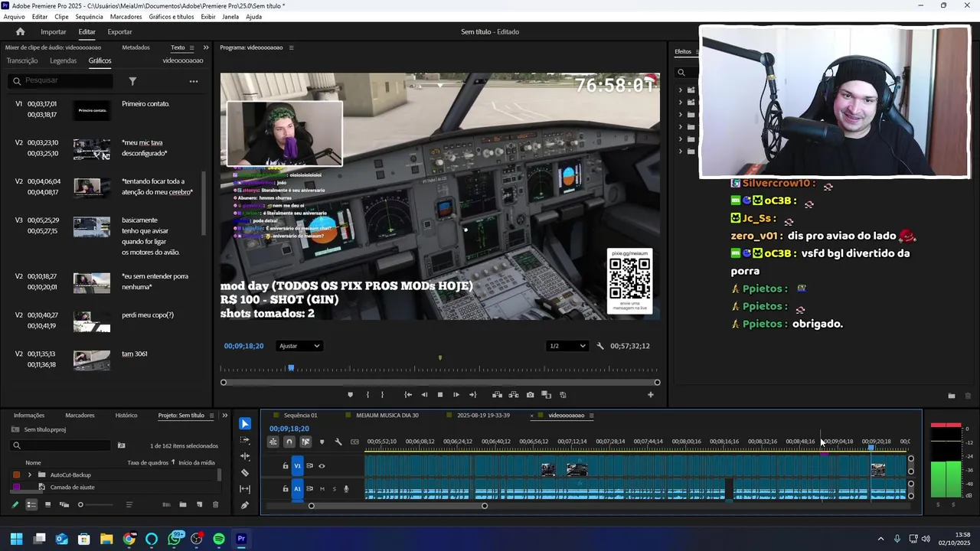Open Projeto panel hamburger menu
This screenshot has width=980, height=551.
tap(212, 416)
